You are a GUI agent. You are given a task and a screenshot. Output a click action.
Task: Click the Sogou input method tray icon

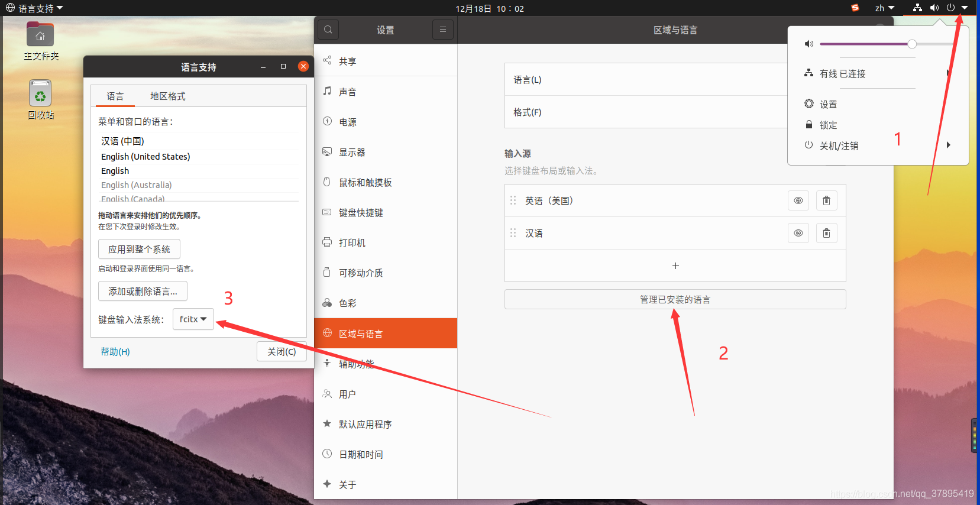coord(855,8)
